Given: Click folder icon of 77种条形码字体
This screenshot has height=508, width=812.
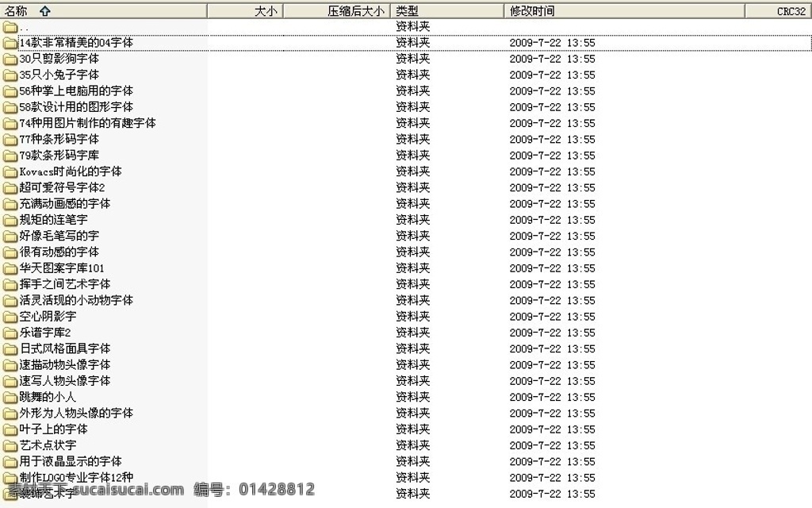Looking at the screenshot, I should pos(10,140).
